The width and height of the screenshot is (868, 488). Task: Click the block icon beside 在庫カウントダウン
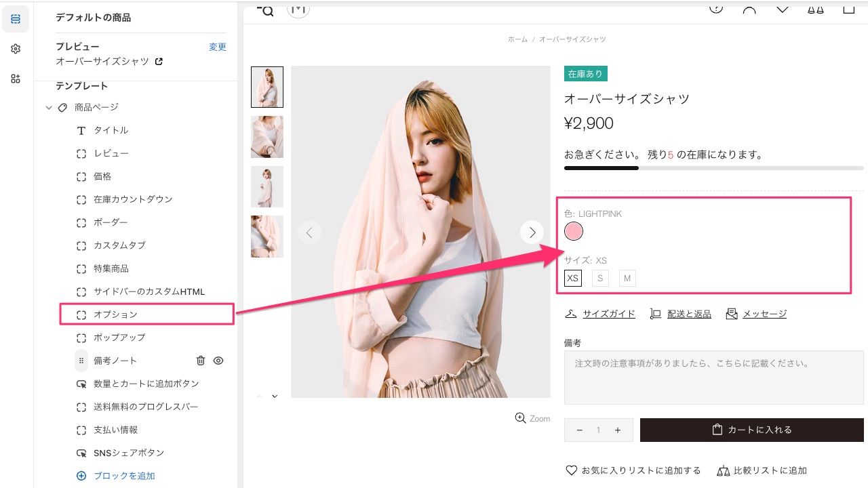point(81,199)
